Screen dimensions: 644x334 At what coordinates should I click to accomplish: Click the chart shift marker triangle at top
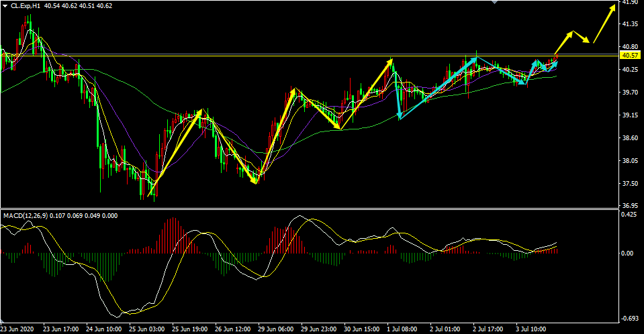(x=495, y=2)
